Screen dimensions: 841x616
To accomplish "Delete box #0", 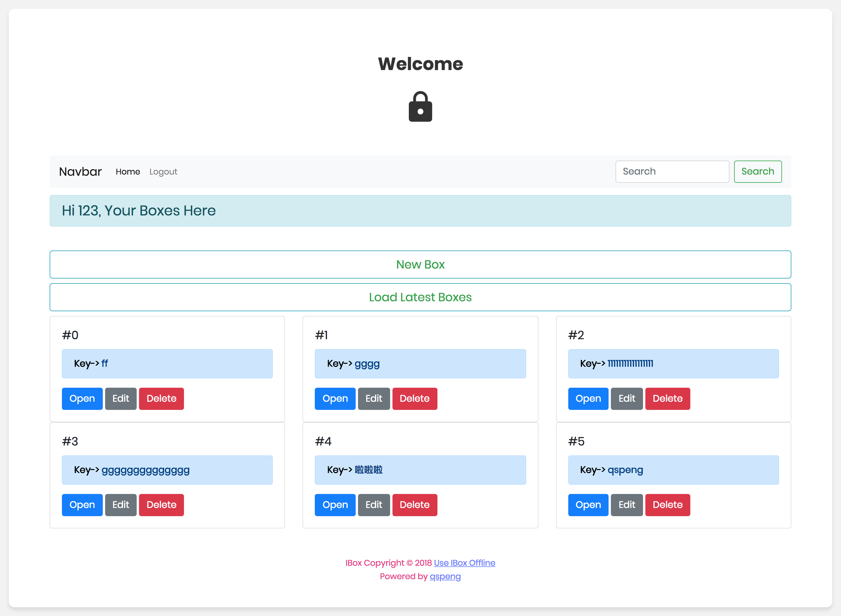I will click(161, 399).
